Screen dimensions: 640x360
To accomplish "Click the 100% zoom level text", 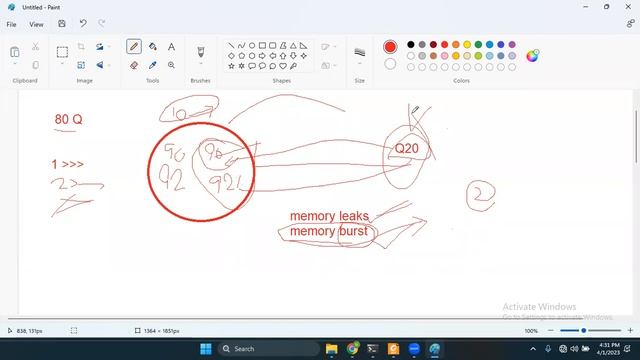I will (531, 331).
